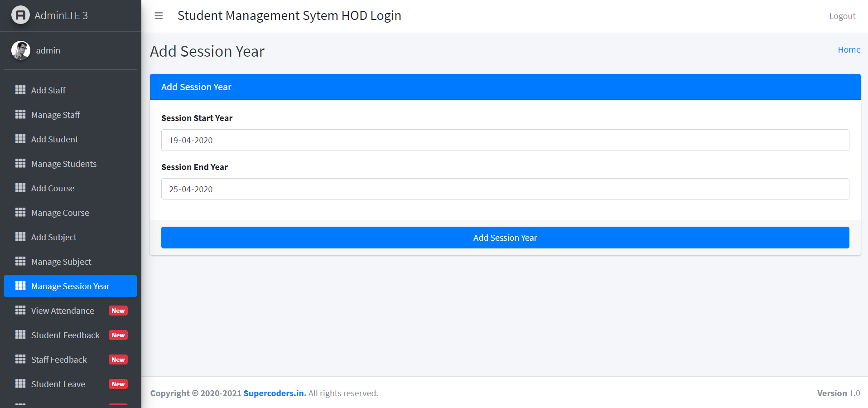Click the grid icon beside Staff Feedback
This screenshot has width=868, height=408.
[20, 359]
